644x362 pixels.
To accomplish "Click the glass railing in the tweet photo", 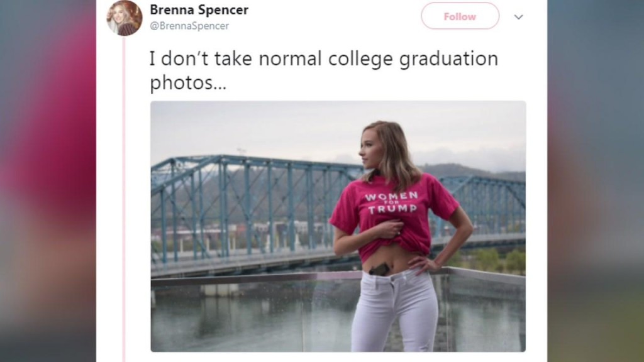I will pos(255,312).
